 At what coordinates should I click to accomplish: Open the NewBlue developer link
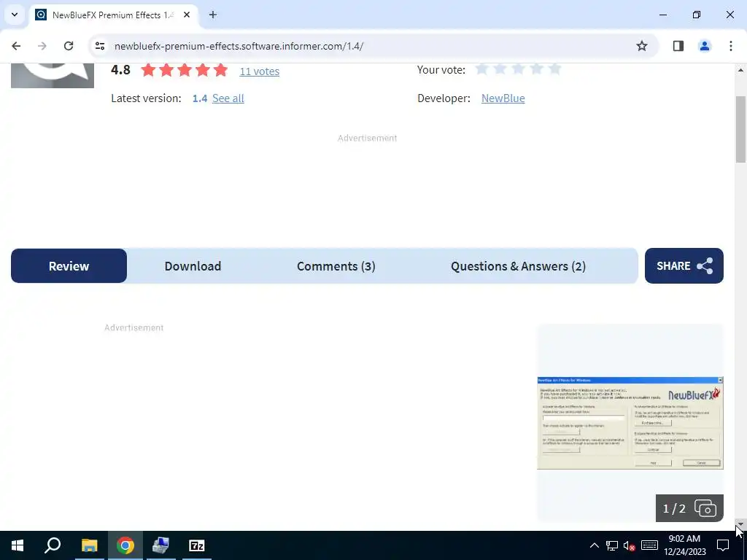[x=503, y=98]
